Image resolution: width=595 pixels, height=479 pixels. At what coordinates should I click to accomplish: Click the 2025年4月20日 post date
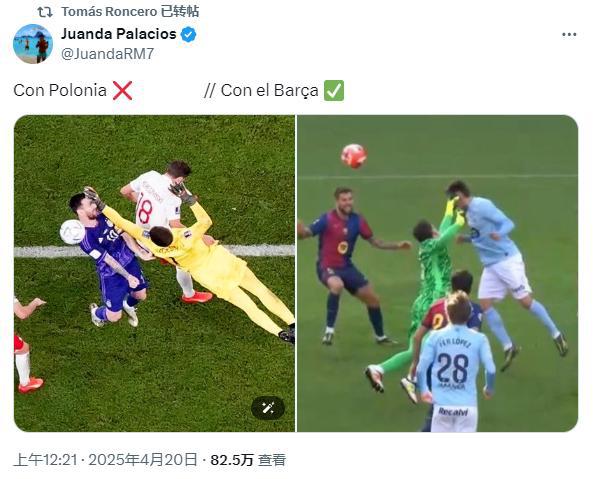point(143,460)
